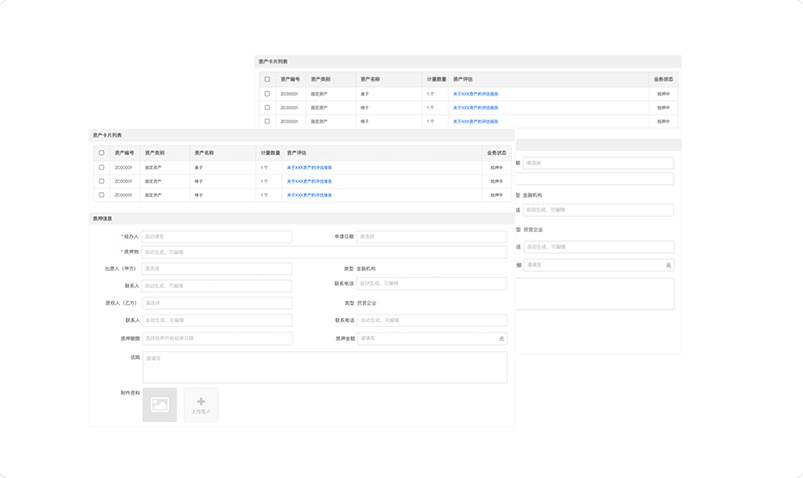Tick the select-all checkbox in rear asset table

(x=267, y=79)
